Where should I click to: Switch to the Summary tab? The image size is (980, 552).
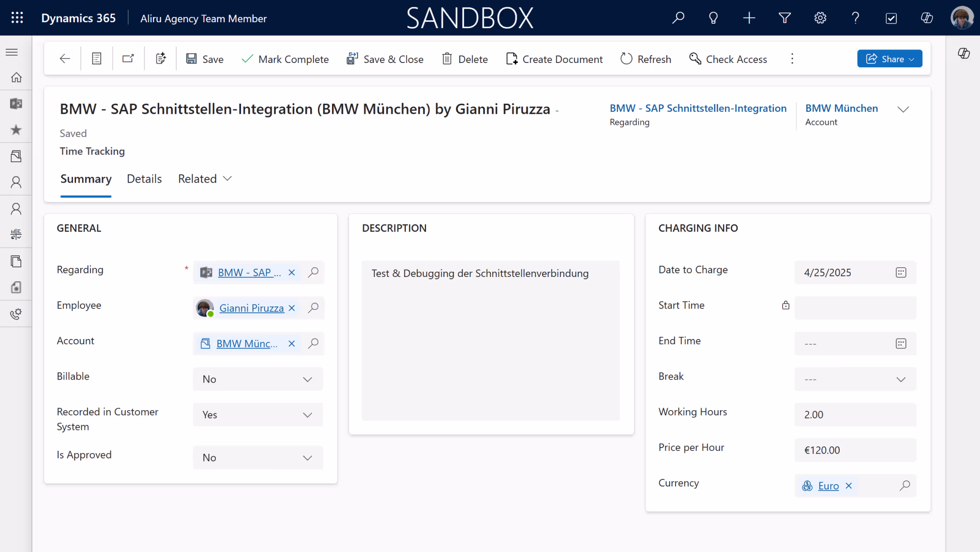[x=86, y=179]
